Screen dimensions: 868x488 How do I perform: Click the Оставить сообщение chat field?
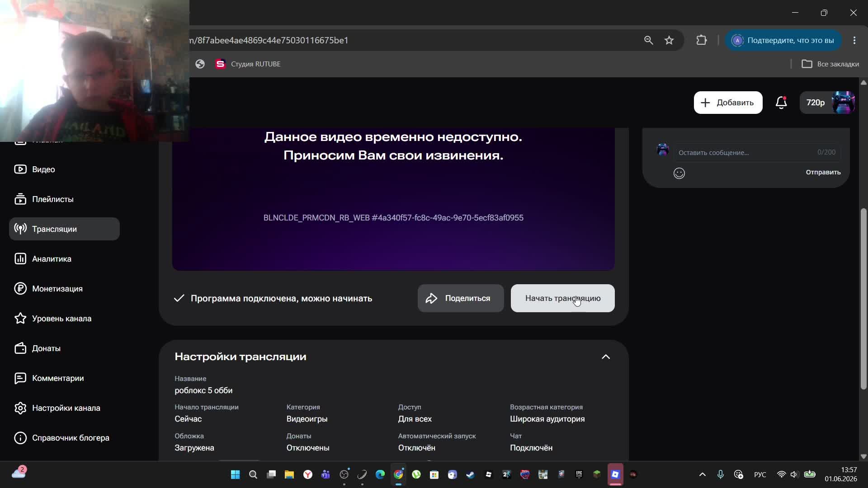point(757,153)
